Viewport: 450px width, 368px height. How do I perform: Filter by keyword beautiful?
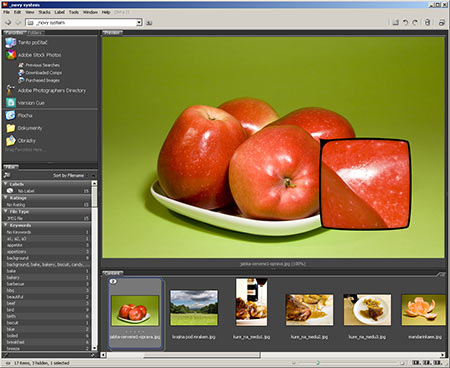tap(47, 297)
